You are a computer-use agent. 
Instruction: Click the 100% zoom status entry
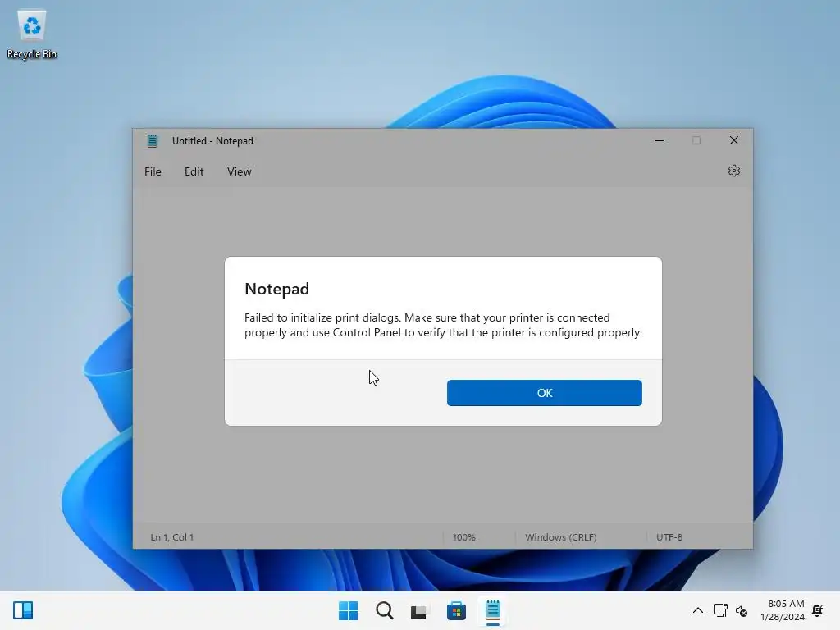tap(464, 536)
